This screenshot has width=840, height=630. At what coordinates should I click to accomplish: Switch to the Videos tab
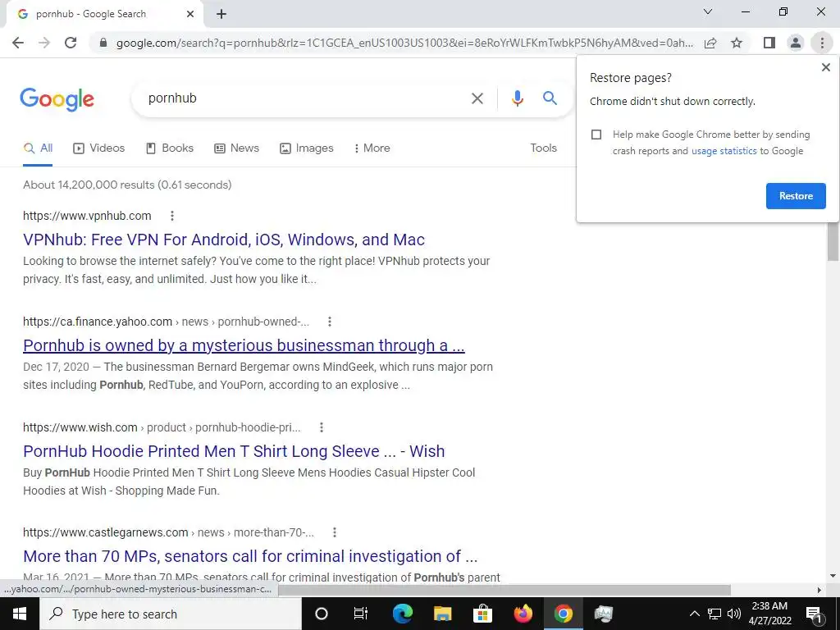99,148
